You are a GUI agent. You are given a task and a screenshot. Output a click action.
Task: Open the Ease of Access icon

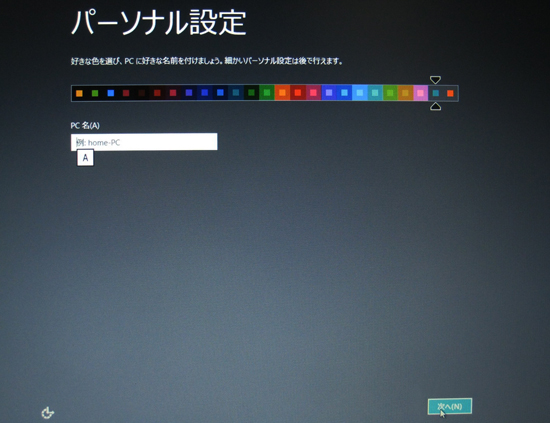[48, 412]
